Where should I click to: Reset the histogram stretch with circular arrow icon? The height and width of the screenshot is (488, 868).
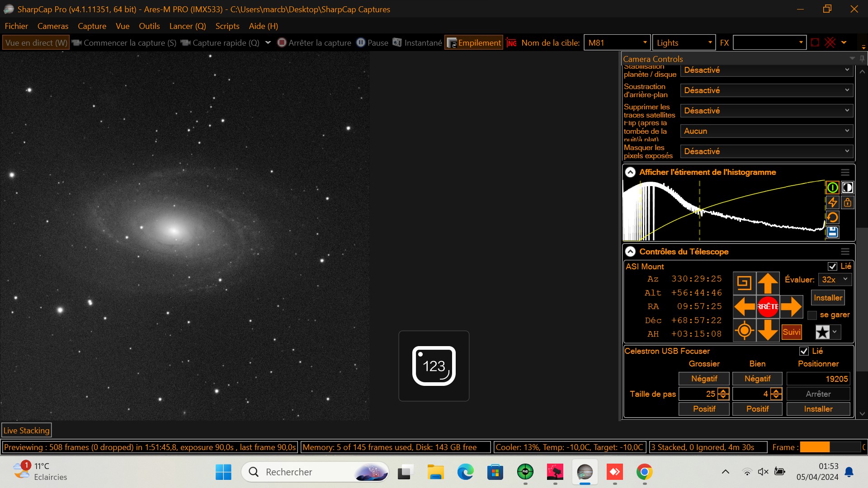833,217
